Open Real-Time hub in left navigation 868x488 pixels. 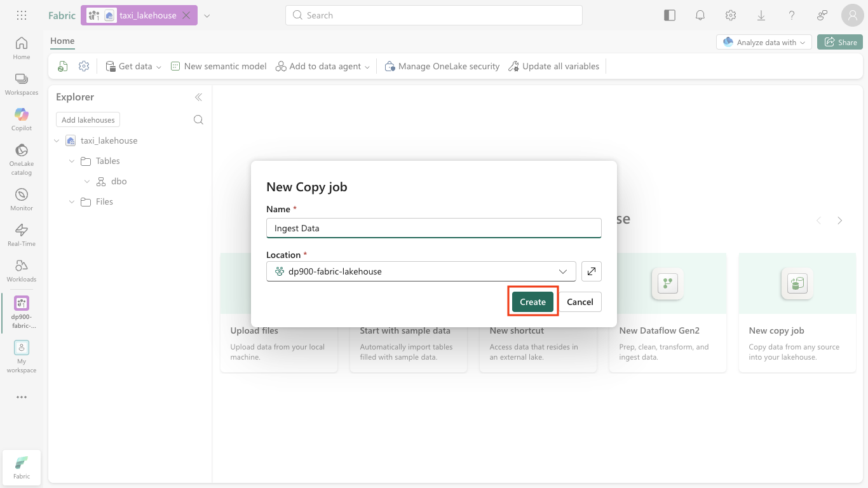pos(22,234)
